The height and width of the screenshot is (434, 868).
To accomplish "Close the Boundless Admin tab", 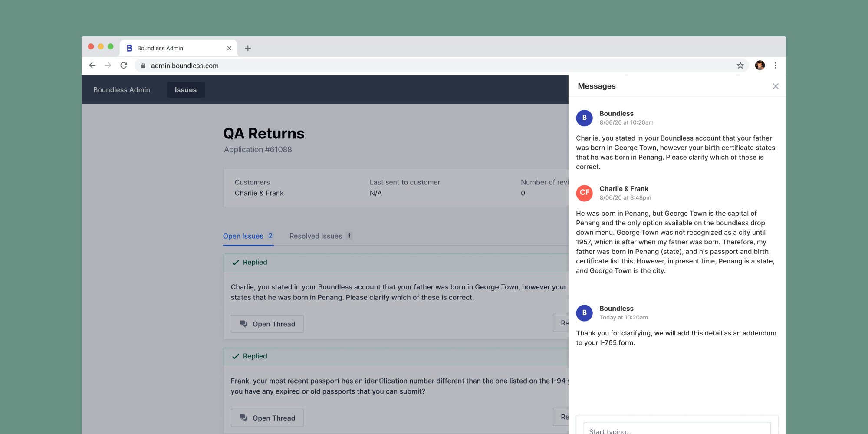I will (229, 48).
